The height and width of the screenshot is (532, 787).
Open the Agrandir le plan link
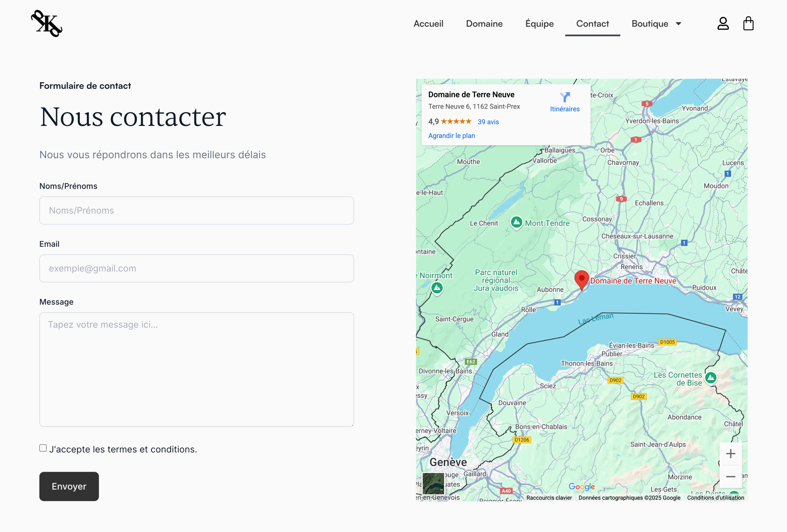tap(451, 136)
